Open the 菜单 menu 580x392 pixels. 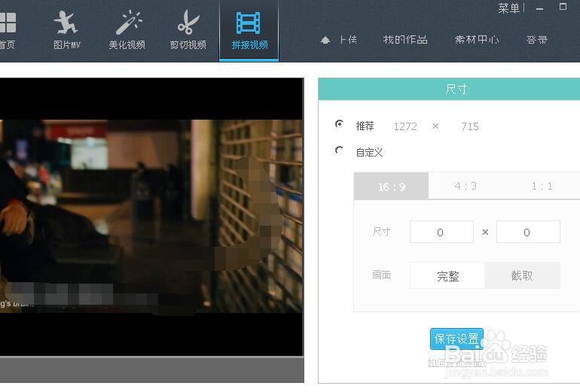point(508,8)
